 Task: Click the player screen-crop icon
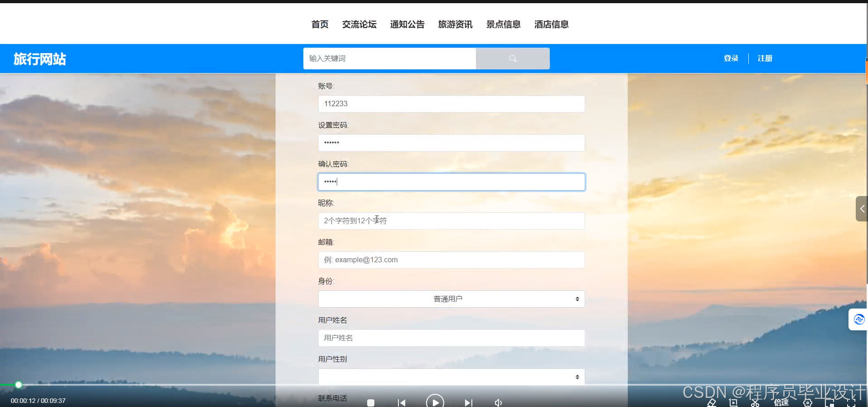click(733, 402)
